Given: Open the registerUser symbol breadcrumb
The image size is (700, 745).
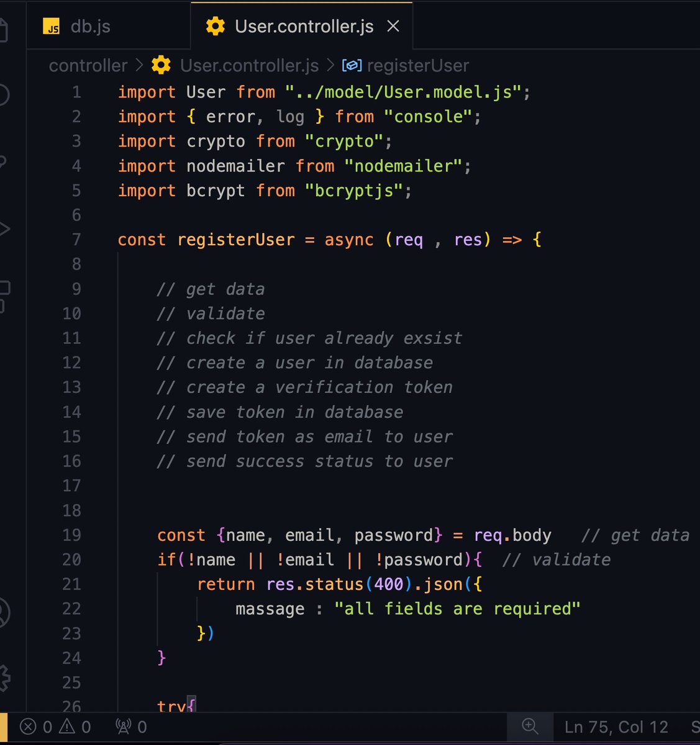Looking at the screenshot, I should pyautogui.click(x=418, y=65).
